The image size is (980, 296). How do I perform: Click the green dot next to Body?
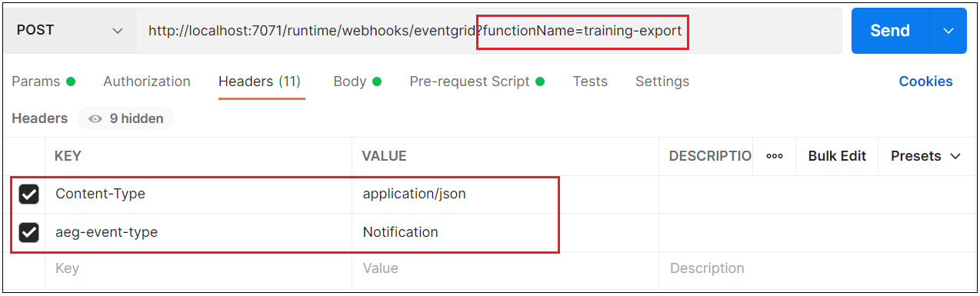(377, 81)
